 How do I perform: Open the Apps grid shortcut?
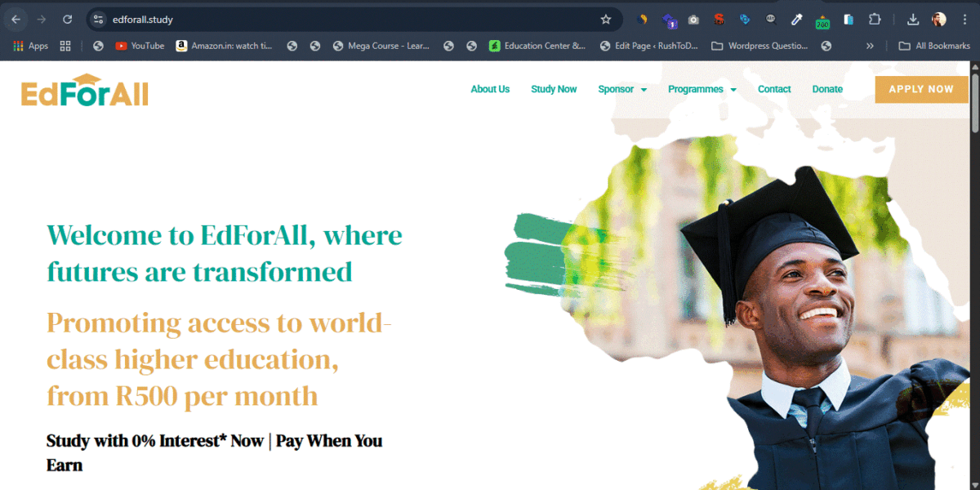click(31, 46)
